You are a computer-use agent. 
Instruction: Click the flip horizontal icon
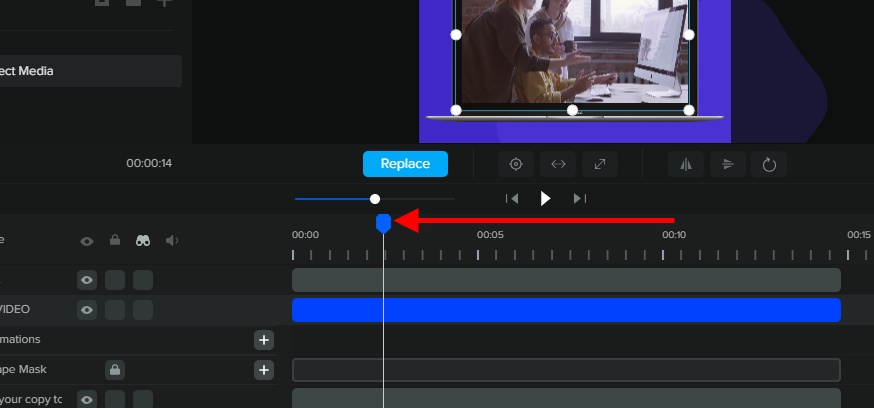click(x=686, y=164)
